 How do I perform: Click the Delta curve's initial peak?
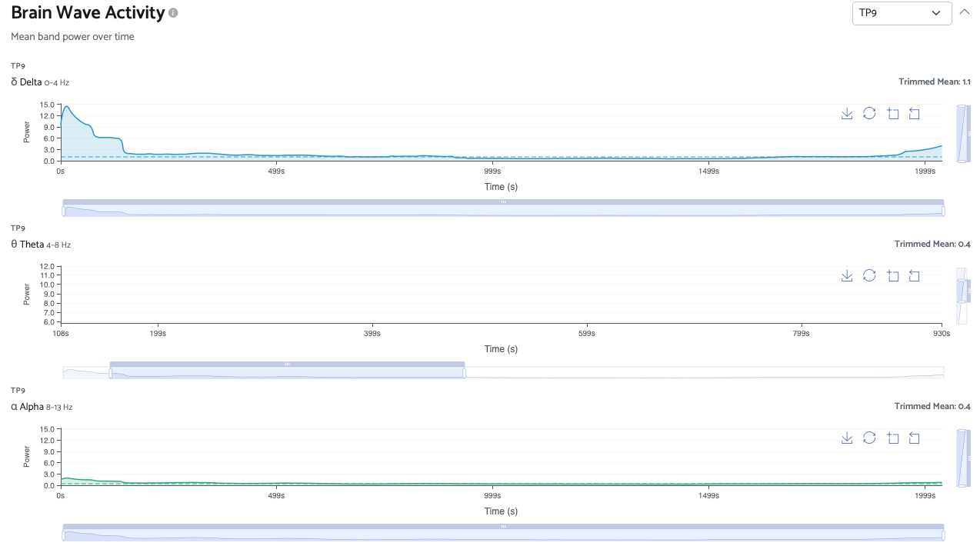coord(67,106)
